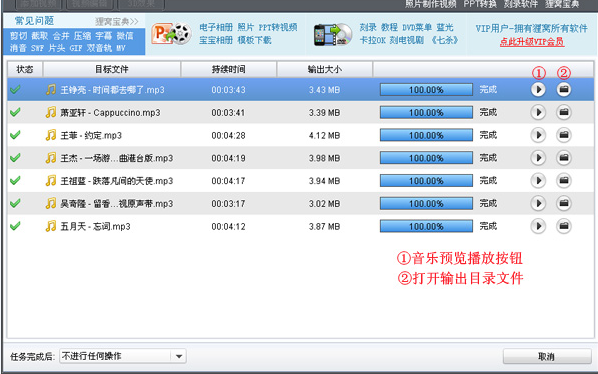Open 照片制作视频 in top menu
Viewport: 598px width, 374px height.
click(431, 4)
